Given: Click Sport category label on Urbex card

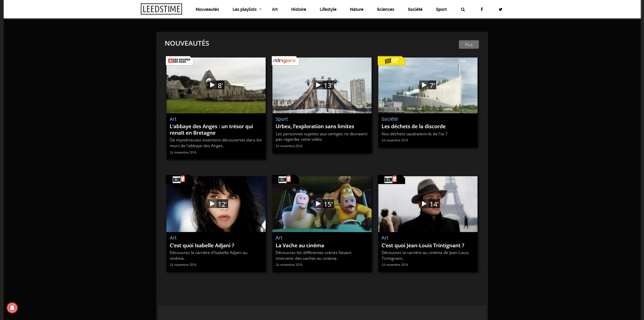Looking at the screenshot, I should [282, 119].
